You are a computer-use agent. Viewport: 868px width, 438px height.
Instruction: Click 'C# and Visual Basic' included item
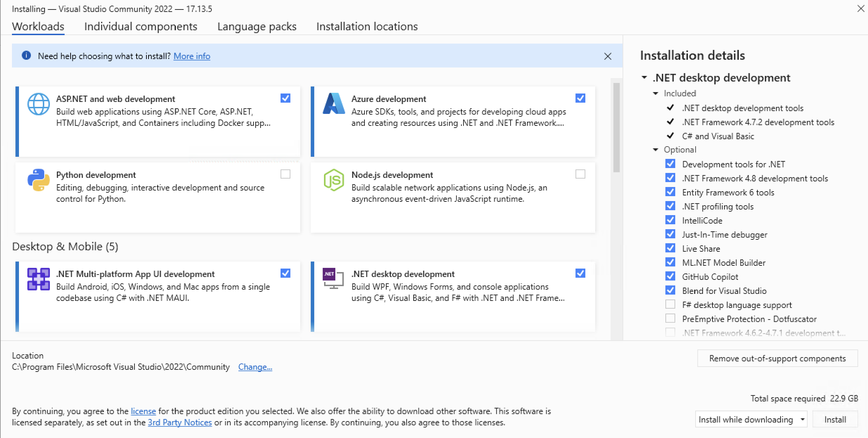pos(718,136)
